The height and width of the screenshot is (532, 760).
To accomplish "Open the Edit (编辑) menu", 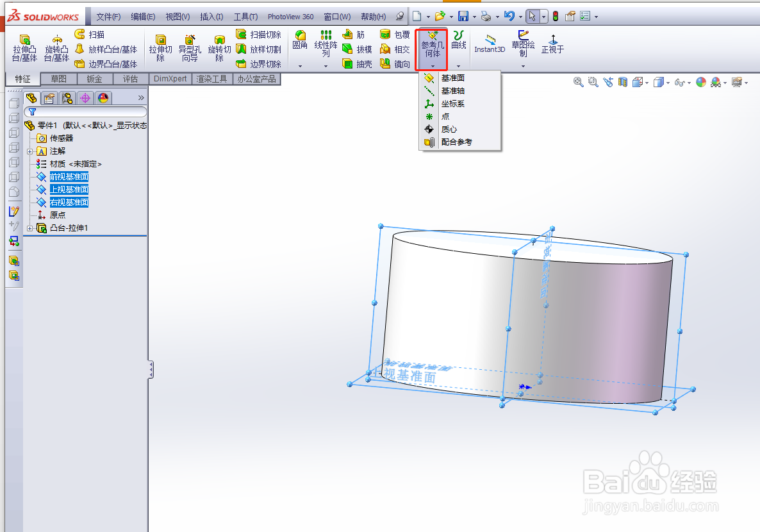I will coord(143,17).
